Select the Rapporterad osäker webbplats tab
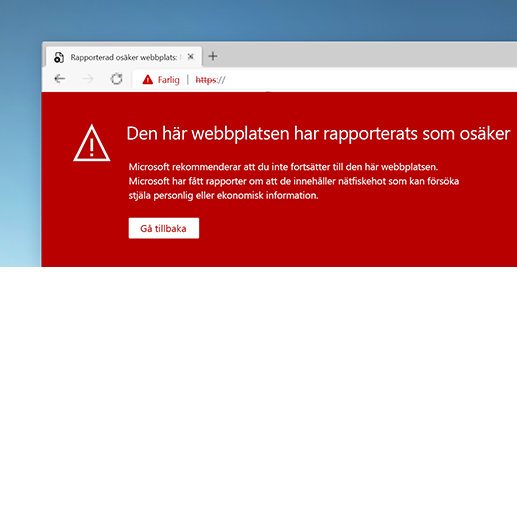Image resolution: width=517 pixels, height=517 pixels. (x=124, y=57)
